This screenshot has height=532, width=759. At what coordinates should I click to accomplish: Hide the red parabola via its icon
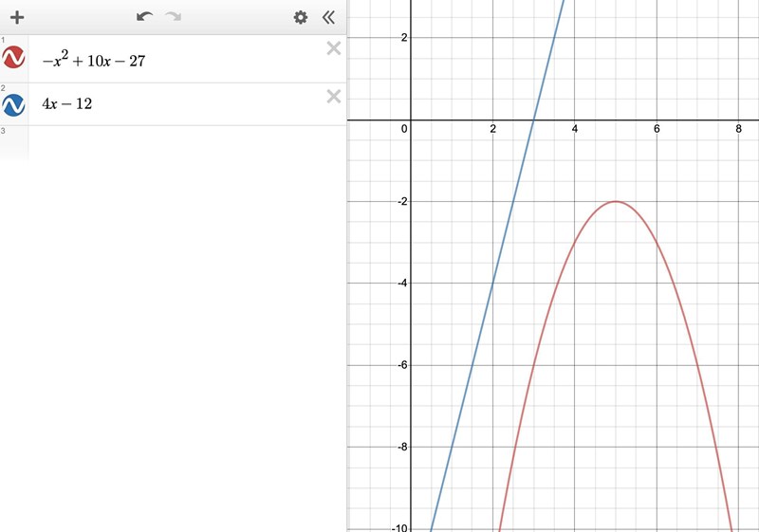tap(14, 59)
